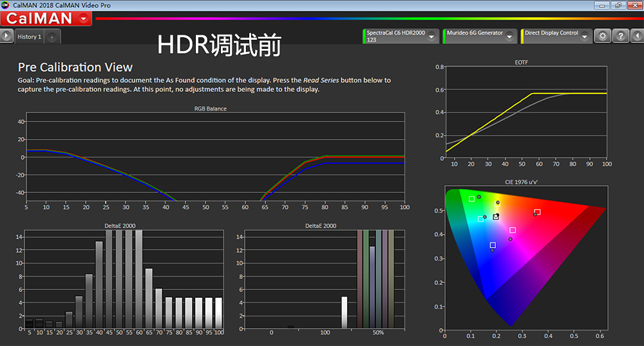The height and width of the screenshot is (346, 644).
Task: Click the RGB Balance chart title
Action: click(211, 109)
